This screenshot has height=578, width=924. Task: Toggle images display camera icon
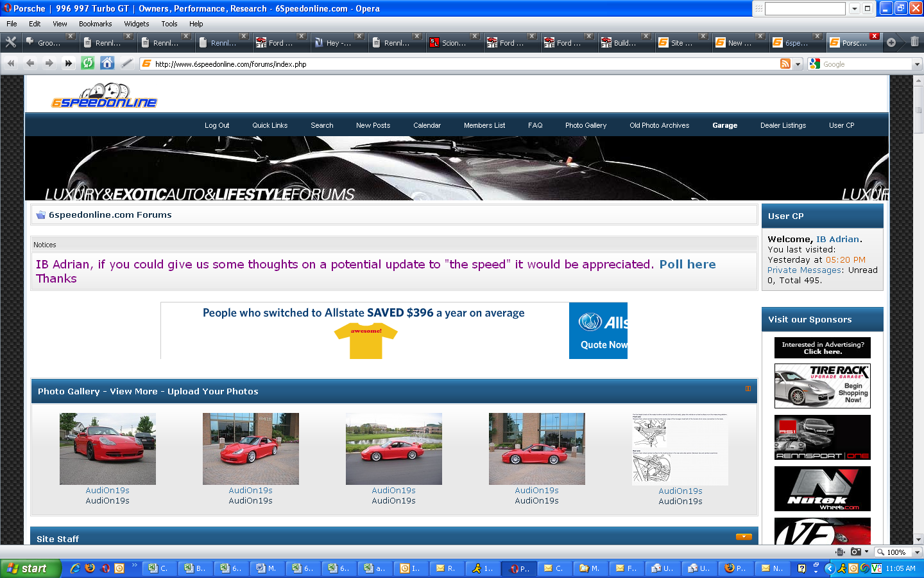point(856,552)
